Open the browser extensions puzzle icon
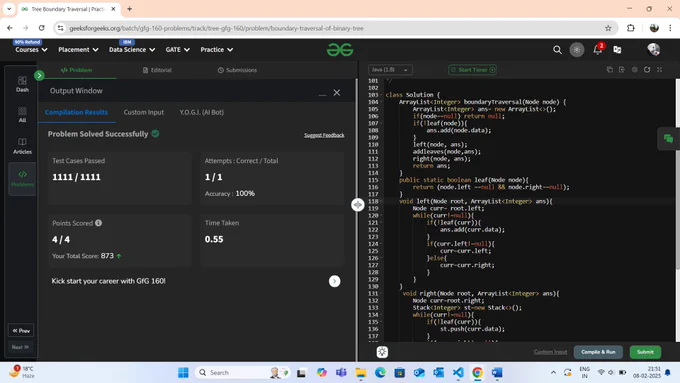Screen dimensions: 680x383 pyautogui.click(x=631, y=28)
